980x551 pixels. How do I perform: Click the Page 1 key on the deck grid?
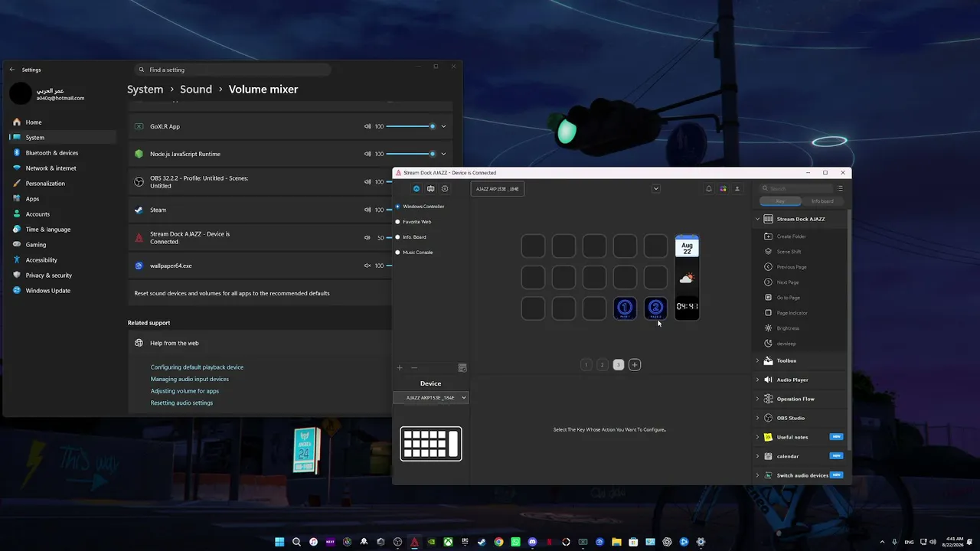626,308
